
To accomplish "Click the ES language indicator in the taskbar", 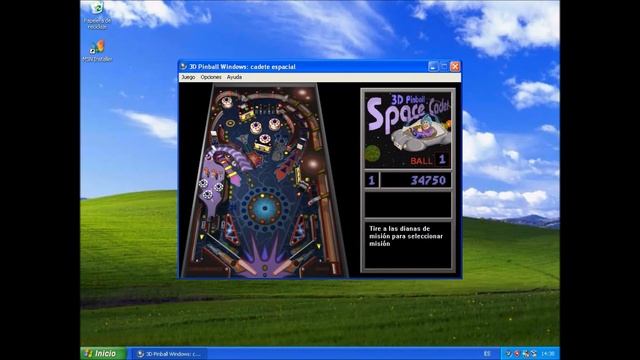I will (487, 354).
